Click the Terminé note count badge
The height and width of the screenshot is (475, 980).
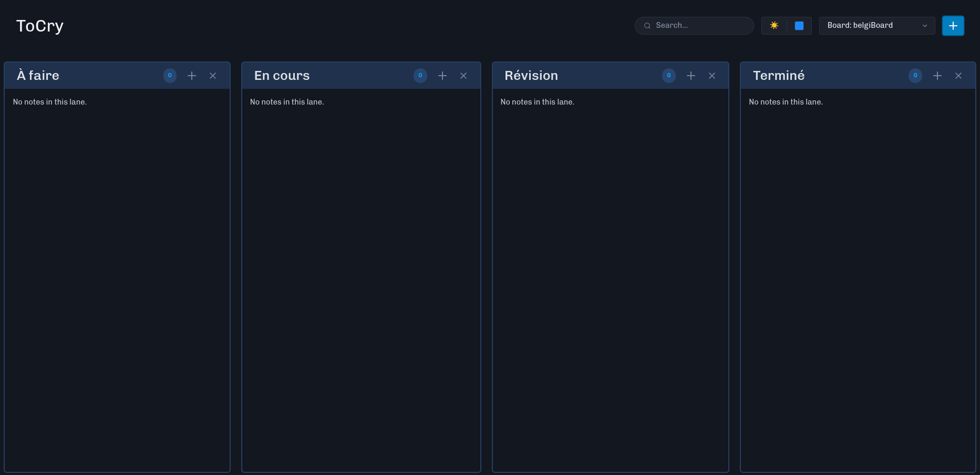pos(915,76)
